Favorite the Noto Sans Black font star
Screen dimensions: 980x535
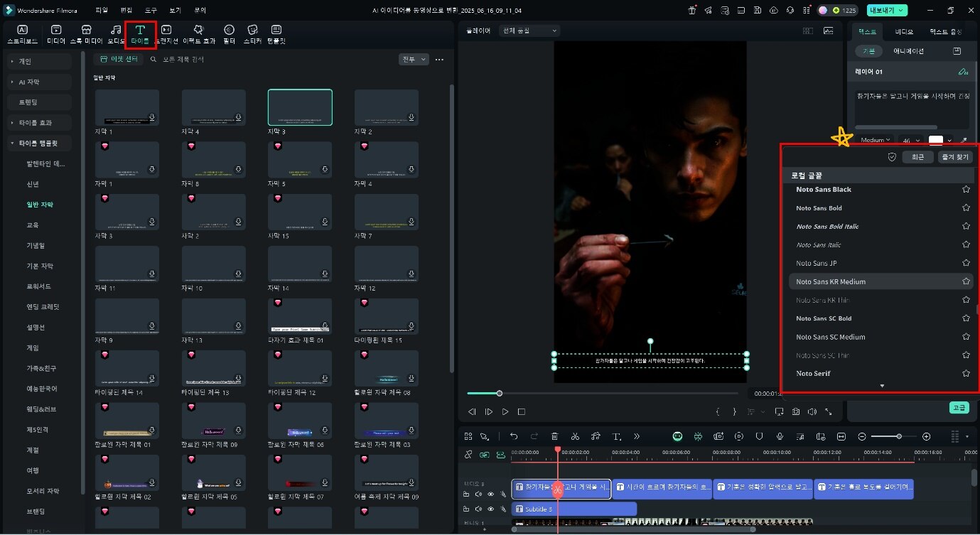pyautogui.click(x=966, y=189)
